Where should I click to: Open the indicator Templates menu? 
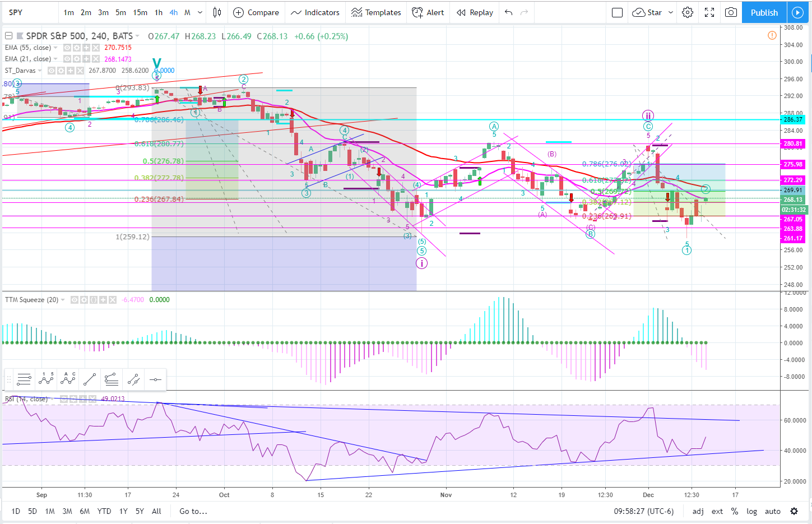(x=376, y=12)
